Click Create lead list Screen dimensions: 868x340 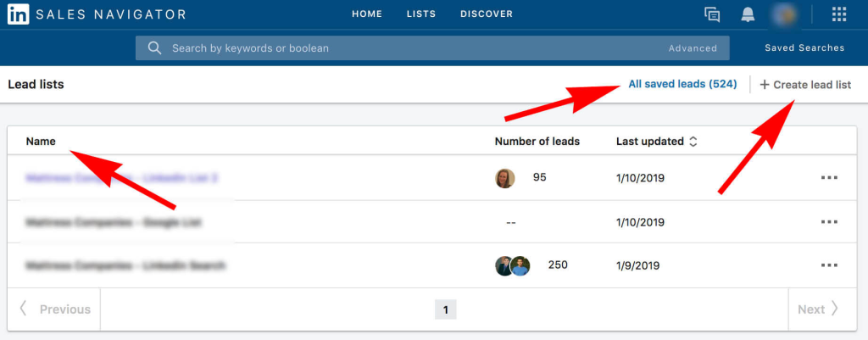click(805, 85)
